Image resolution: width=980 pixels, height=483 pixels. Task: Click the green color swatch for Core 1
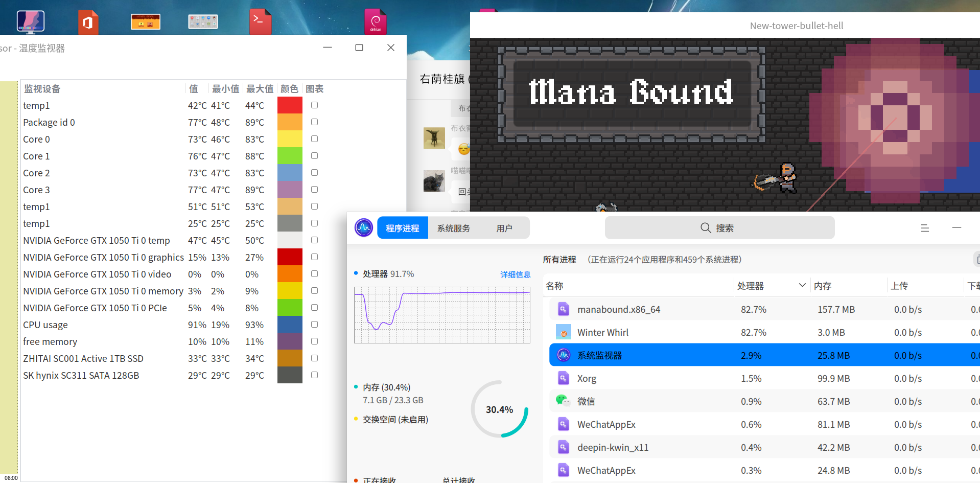(x=290, y=156)
